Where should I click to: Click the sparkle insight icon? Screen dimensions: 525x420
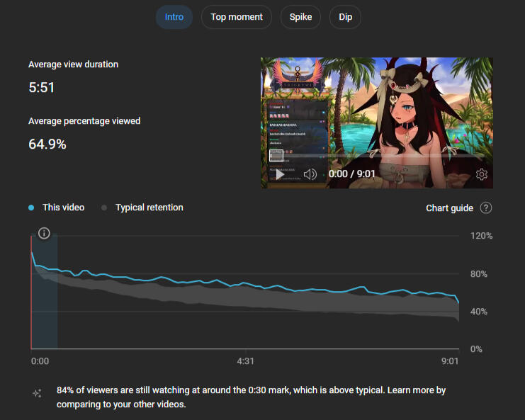tap(37, 394)
